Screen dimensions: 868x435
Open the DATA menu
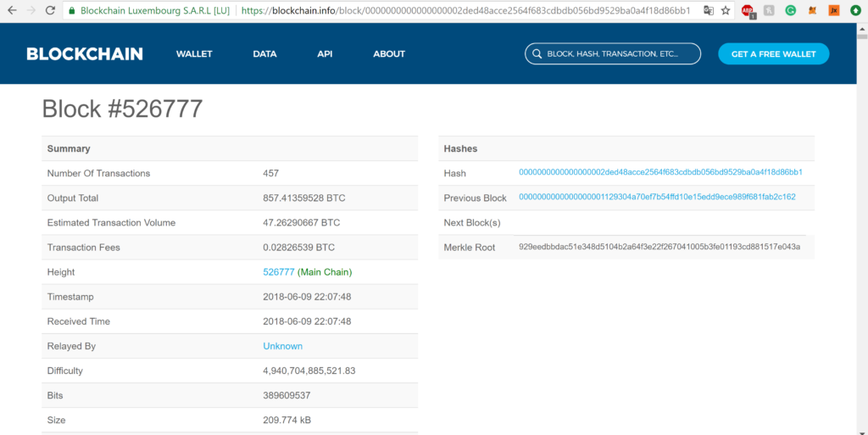264,54
